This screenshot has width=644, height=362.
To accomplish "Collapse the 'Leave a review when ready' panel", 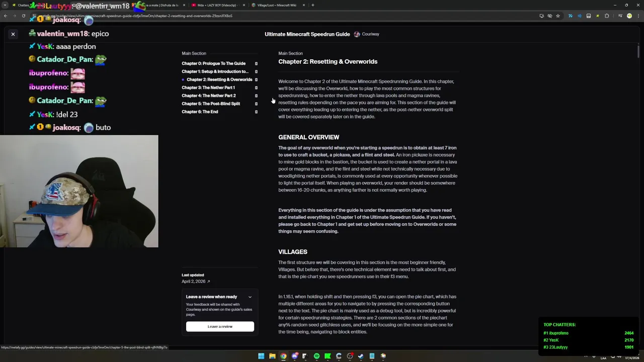I will click(x=250, y=297).
